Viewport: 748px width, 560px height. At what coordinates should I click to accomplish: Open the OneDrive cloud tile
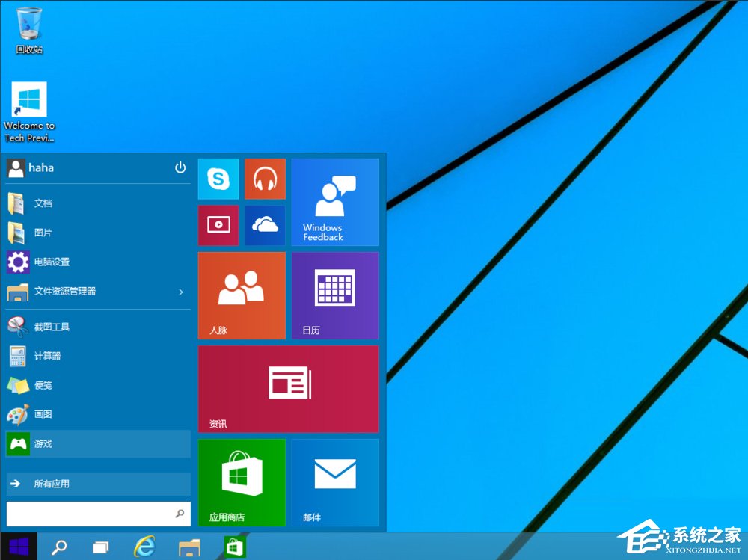(x=265, y=225)
